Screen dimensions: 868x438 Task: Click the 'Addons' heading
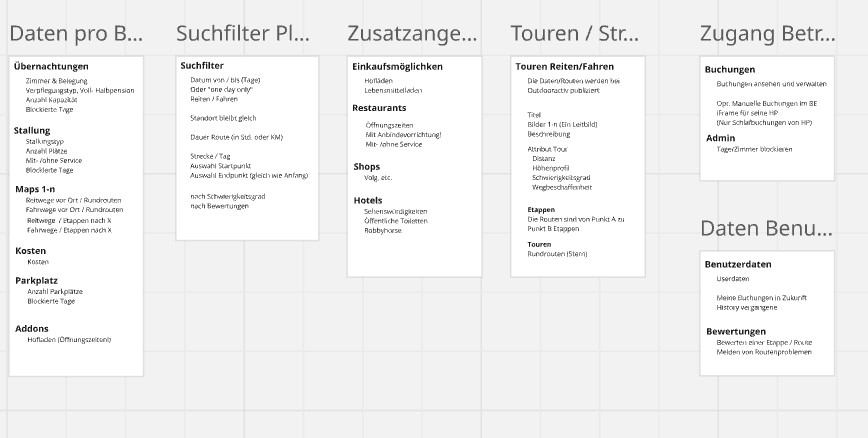(x=32, y=328)
